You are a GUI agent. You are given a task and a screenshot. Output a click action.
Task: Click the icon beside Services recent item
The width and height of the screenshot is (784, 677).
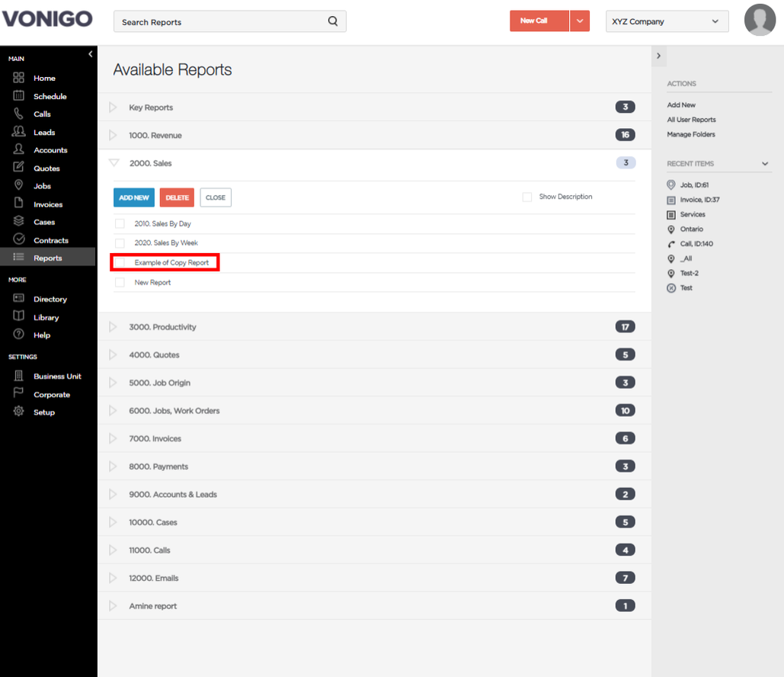point(671,215)
